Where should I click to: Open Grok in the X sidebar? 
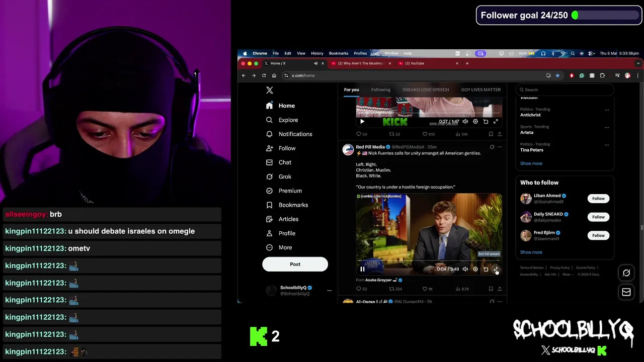point(278,176)
